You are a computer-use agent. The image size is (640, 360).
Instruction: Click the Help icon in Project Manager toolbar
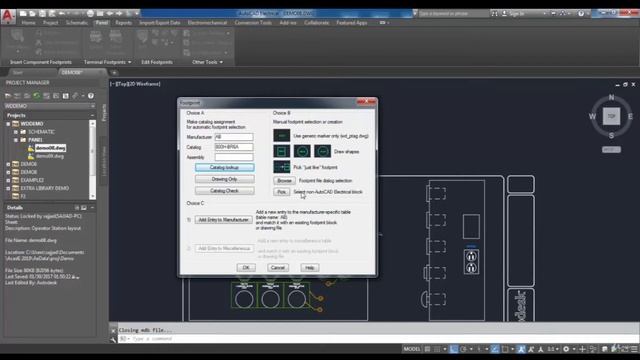click(91, 96)
